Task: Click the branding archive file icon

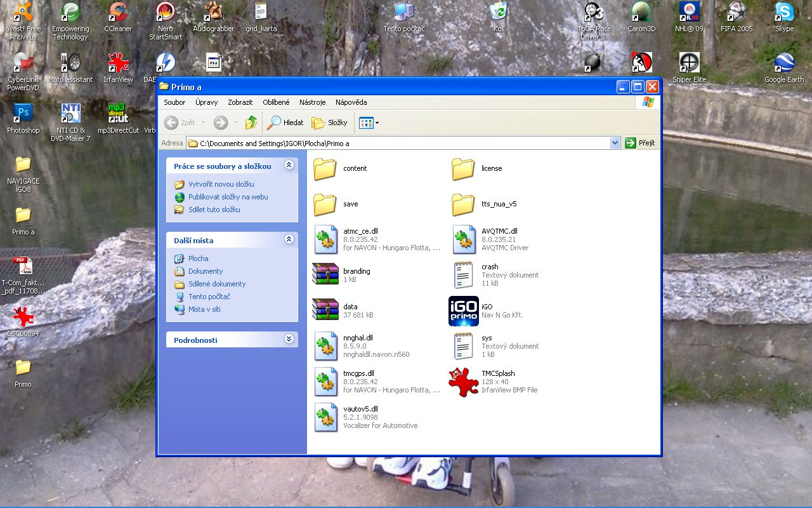Action: pyautogui.click(x=325, y=275)
